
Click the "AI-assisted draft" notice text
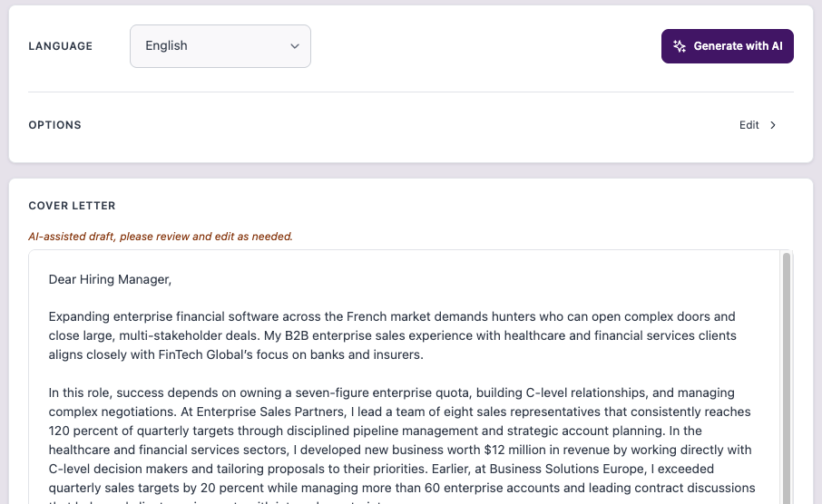[x=161, y=237]
